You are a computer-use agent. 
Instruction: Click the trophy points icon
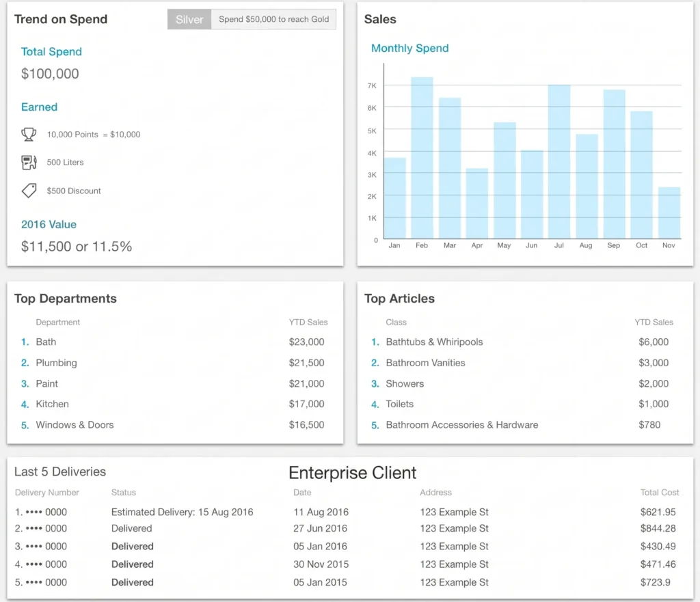tap(29, 135)
